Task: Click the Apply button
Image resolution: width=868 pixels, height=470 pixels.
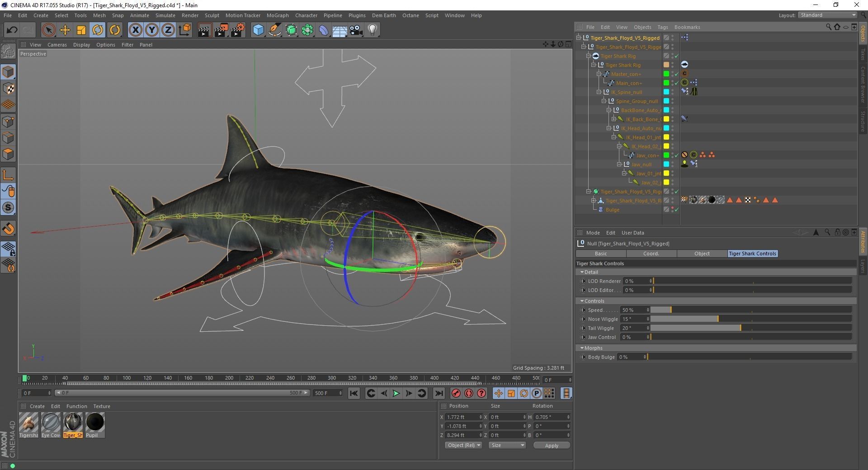Action: click(x=552, y=445)
